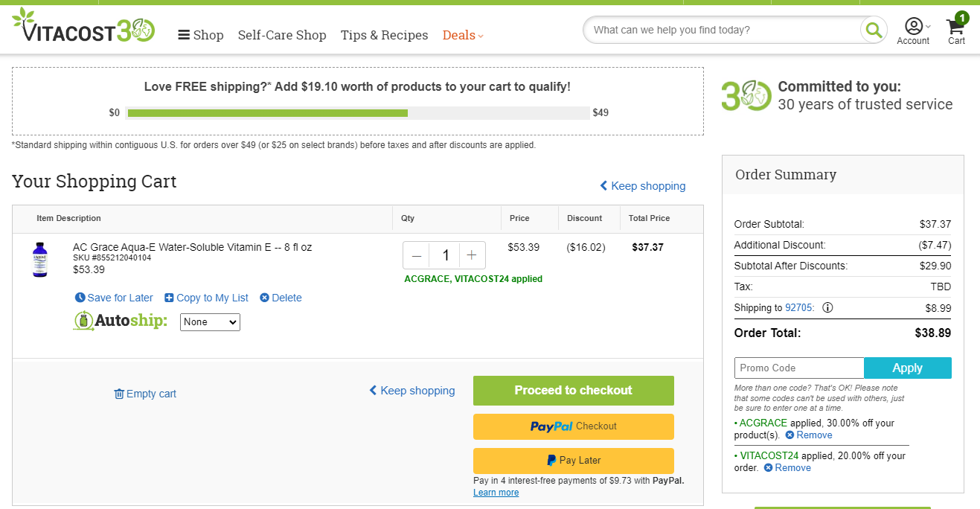The width and height of the screenshot is (980, 509).
Task: Apply the promo code
Action: tap(908, 368)
